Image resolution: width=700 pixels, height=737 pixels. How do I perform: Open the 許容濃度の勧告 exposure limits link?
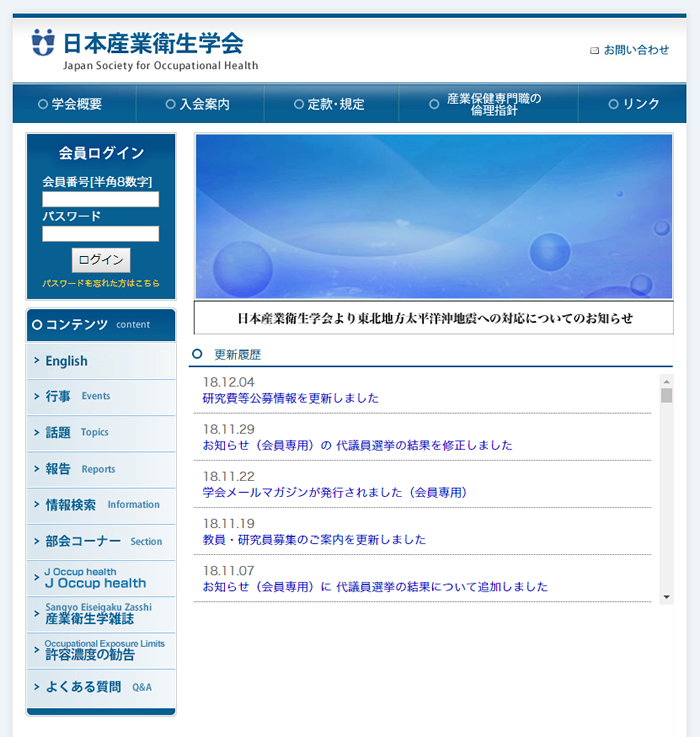pos(101,651)
